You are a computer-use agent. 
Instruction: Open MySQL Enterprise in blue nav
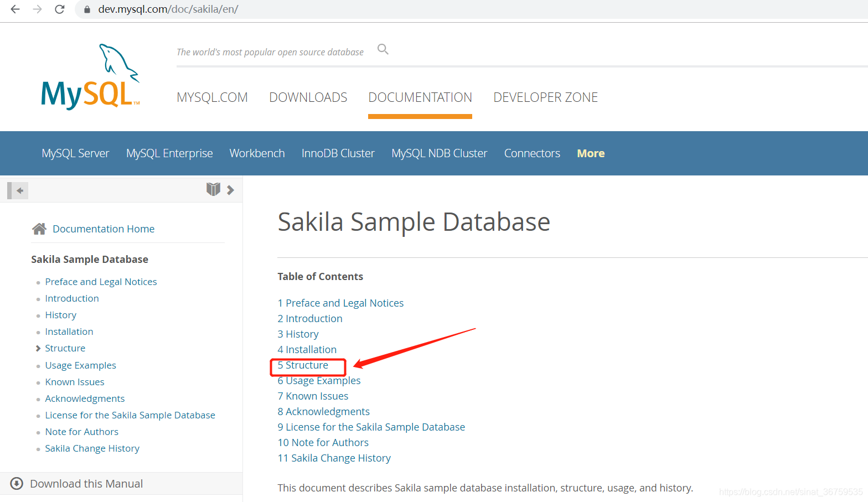(x=169, y=153)
